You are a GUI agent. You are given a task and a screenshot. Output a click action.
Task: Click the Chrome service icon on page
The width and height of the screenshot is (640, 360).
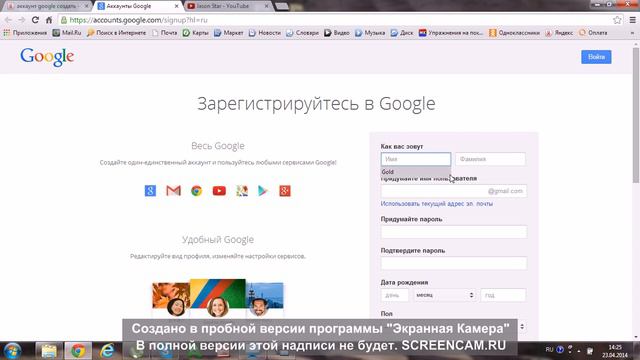coord(196,191)
